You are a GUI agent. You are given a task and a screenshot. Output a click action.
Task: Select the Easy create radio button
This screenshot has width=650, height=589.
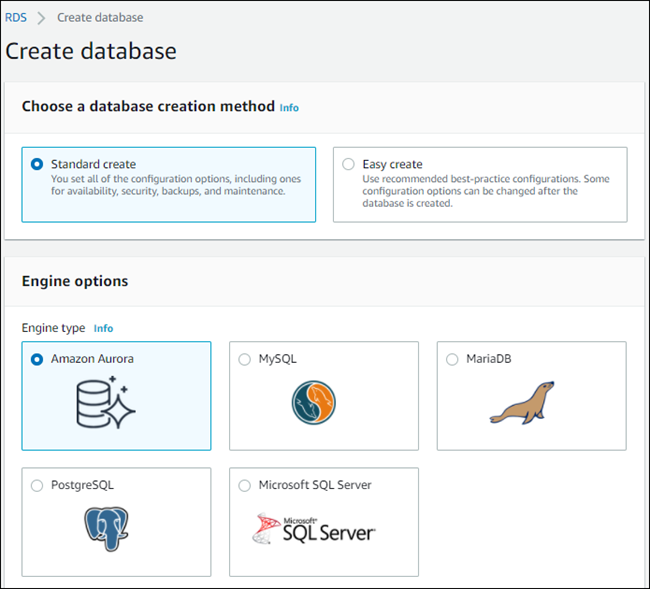click(x=348, y=164)
